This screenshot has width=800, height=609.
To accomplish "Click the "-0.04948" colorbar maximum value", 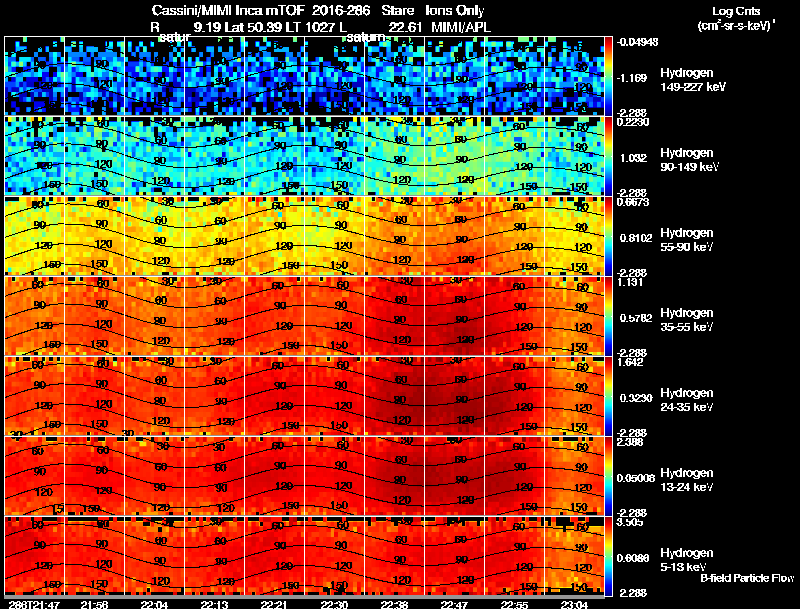I will tap(637, 42).
